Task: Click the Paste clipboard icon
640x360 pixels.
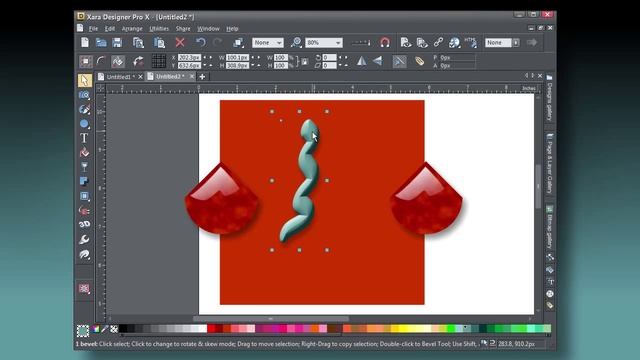Action: [x=159, y=42]
